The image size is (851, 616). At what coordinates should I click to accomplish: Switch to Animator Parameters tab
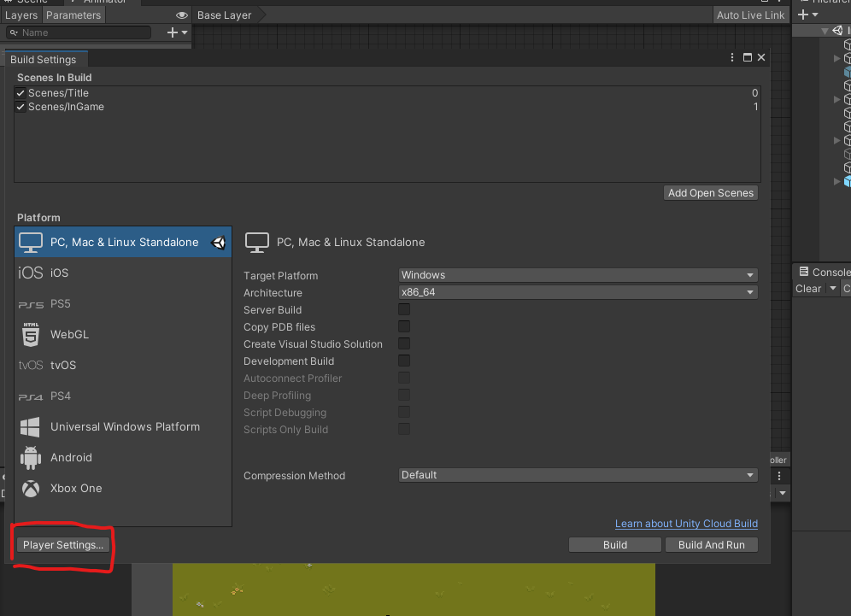(73, 15)
